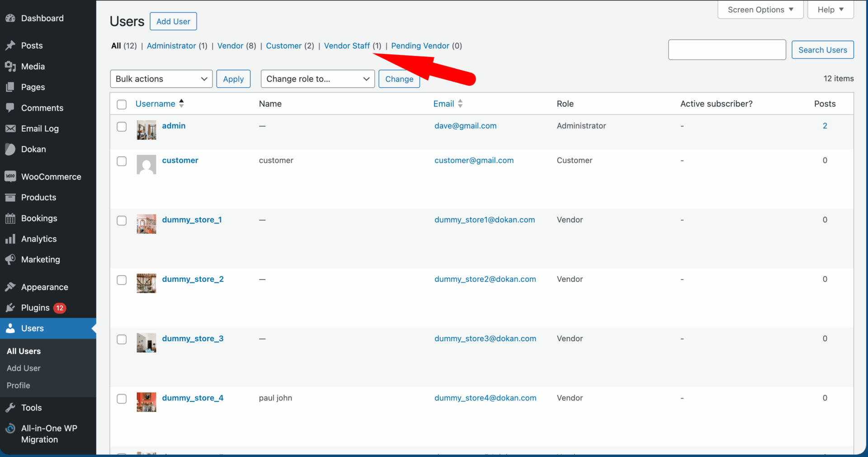
Task: Click the Analytics chart icon
Action: [11, 239]
